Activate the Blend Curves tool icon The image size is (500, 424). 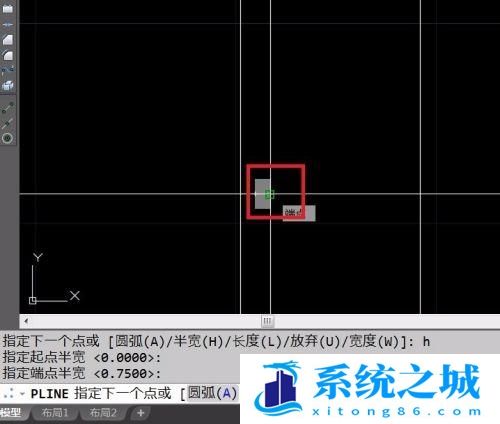8,70
